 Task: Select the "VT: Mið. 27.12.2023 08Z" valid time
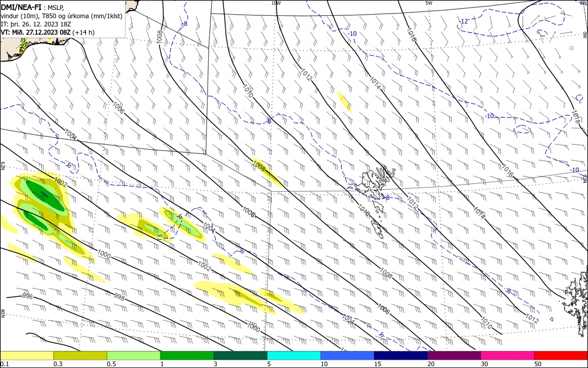point(36,32)
